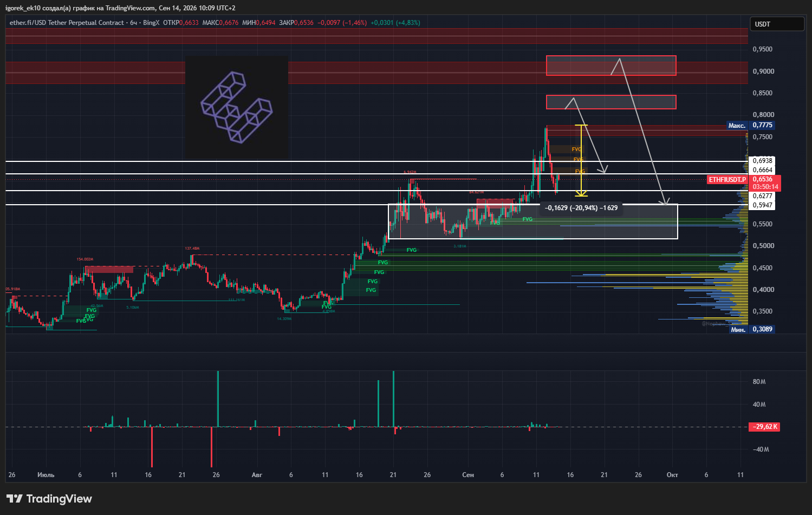Click the ETHFIUSDT.P symbol price tag
This screenshot has width=812, height=515.
(727, 179)
